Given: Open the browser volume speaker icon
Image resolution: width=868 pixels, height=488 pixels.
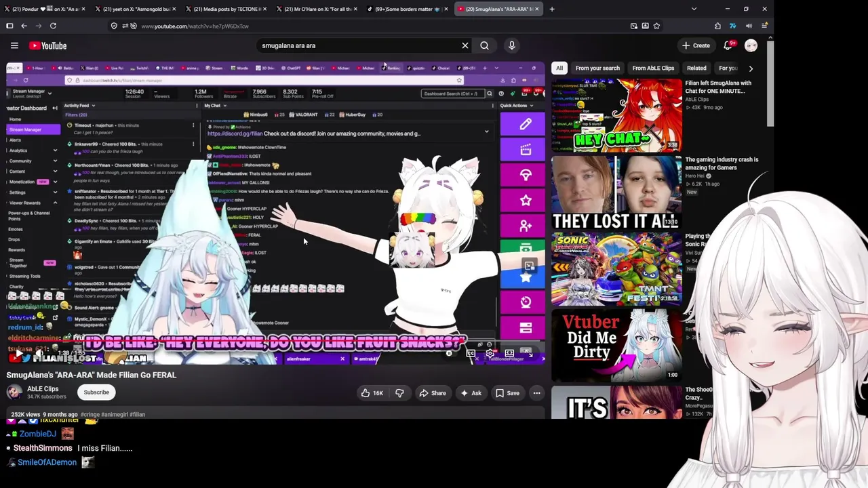Looking at the screenshot, I should tap(748, 26).
